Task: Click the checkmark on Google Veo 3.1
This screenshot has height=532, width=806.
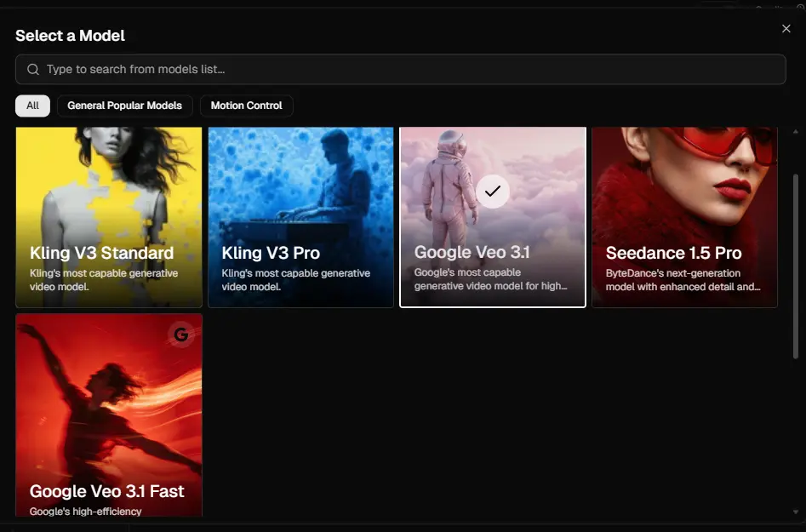Action: 493,192
